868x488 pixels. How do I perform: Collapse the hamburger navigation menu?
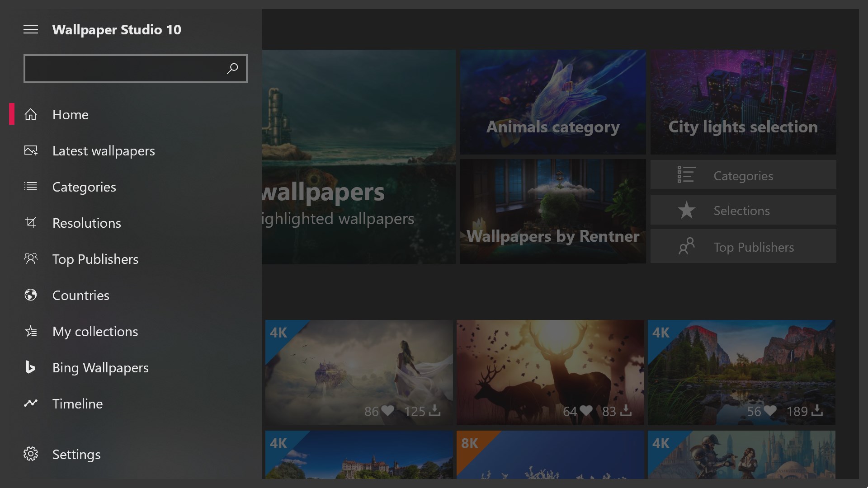pyautogui.click(x=31, y=30)
